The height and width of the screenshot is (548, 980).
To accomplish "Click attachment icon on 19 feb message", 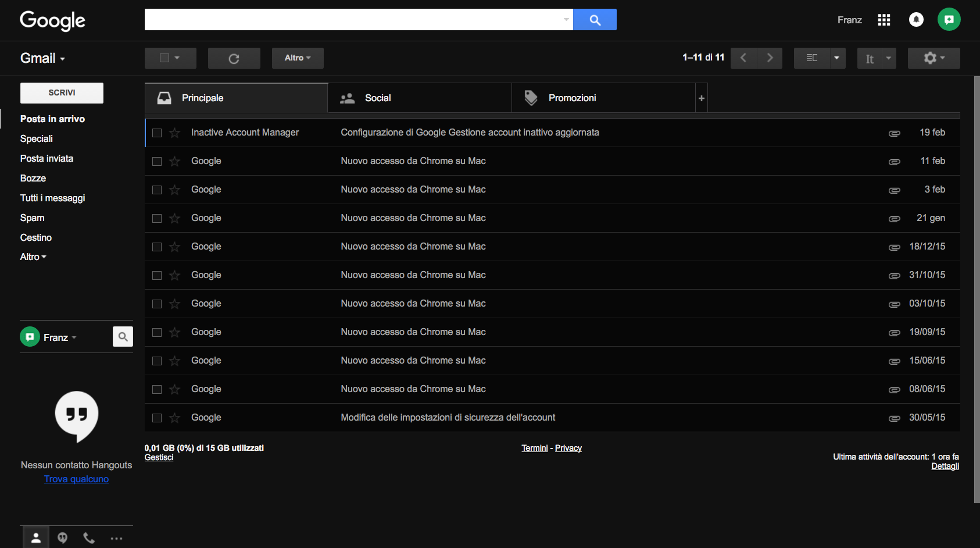I will 894,133.
